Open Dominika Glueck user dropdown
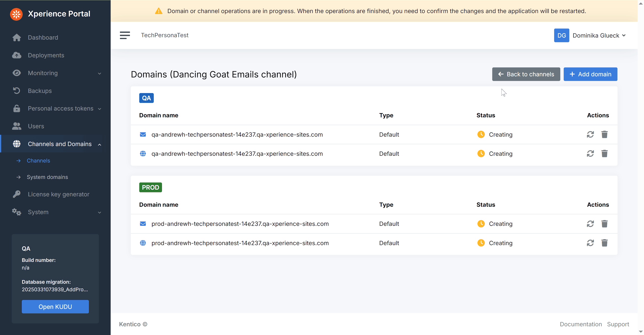 pyautogui.click(x=590, y=35)
